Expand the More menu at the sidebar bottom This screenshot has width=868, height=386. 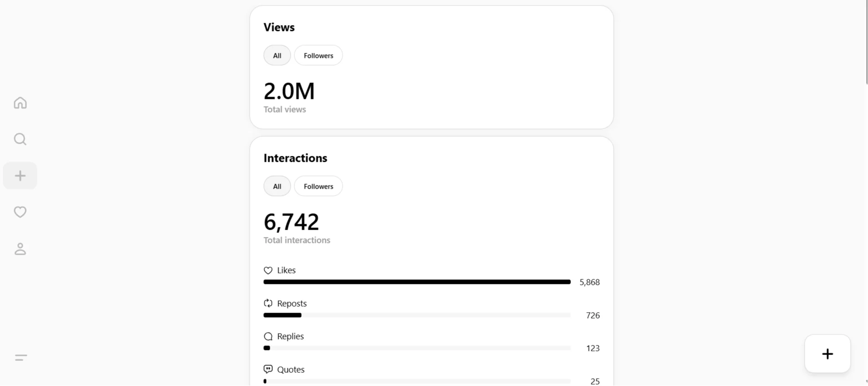[21, 358]
